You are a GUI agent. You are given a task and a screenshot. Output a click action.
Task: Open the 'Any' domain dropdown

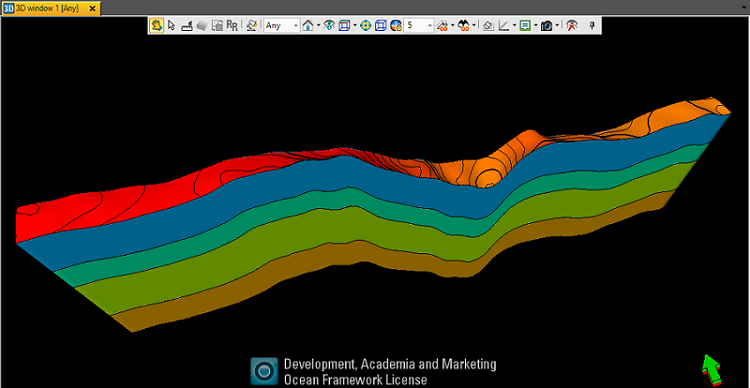[x=282, y=26]
